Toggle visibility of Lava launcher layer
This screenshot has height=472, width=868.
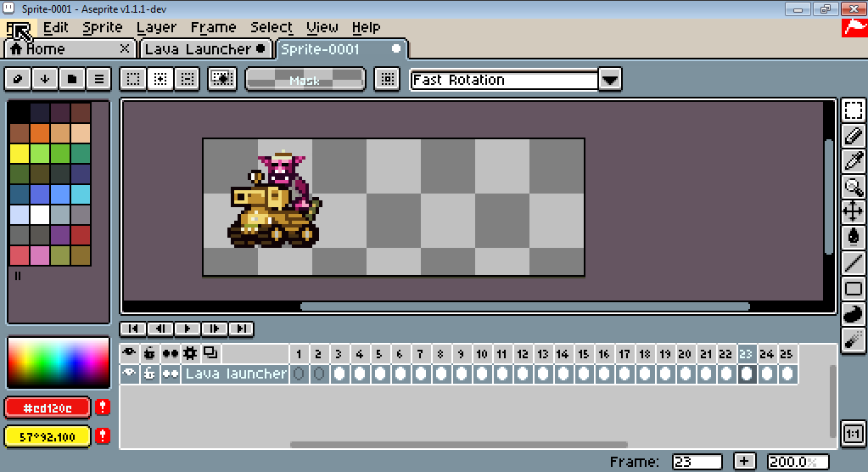coord(129,374)
